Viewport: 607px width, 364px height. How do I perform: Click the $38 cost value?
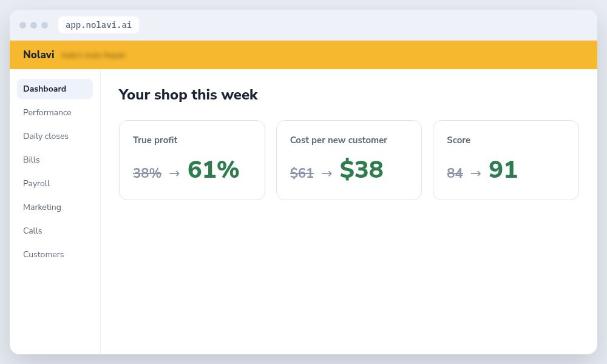pyautogui.click(x=362, y=169)
